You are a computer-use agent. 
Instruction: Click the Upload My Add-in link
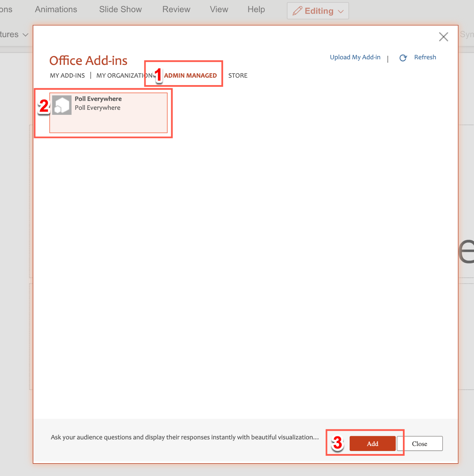(x=355, y=57)
